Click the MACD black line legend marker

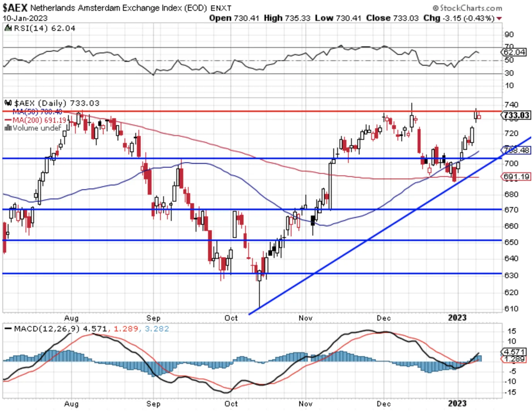8,329
